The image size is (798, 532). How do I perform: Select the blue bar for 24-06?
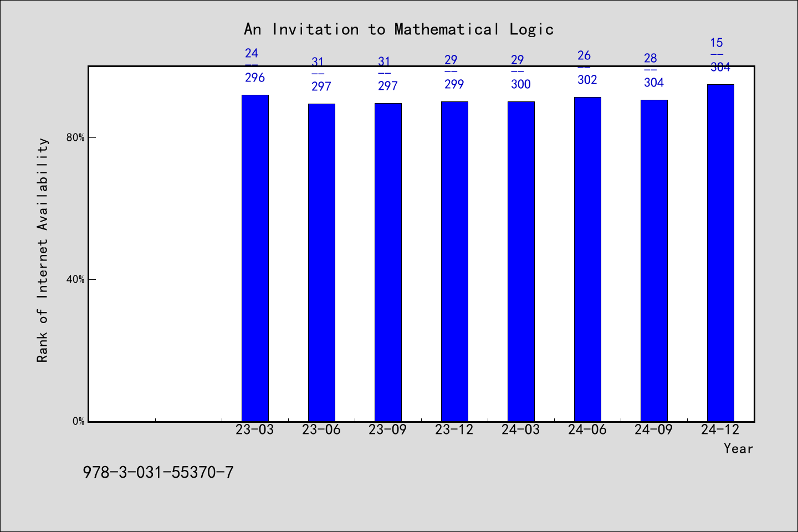(587, 259)
